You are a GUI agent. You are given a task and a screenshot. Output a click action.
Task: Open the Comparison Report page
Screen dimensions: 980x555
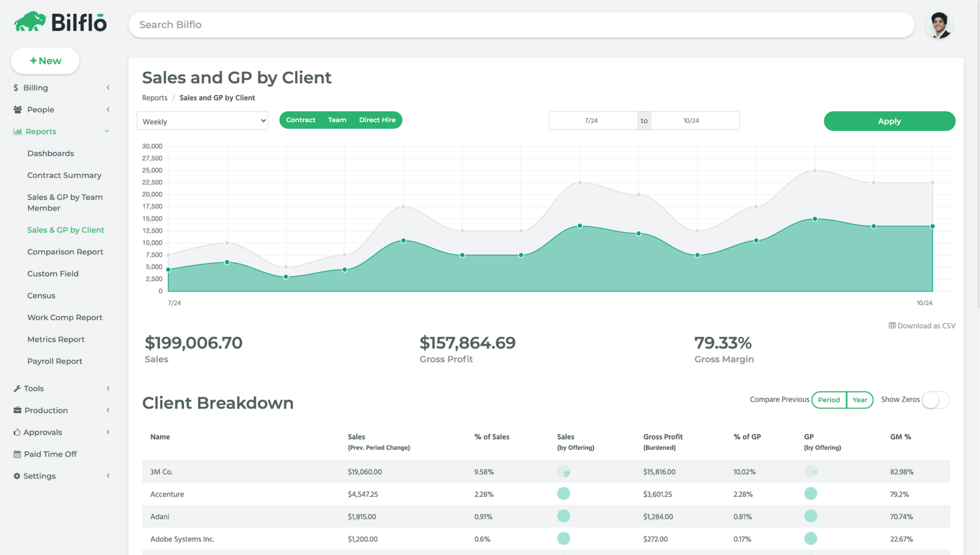(x=65, y=251)
